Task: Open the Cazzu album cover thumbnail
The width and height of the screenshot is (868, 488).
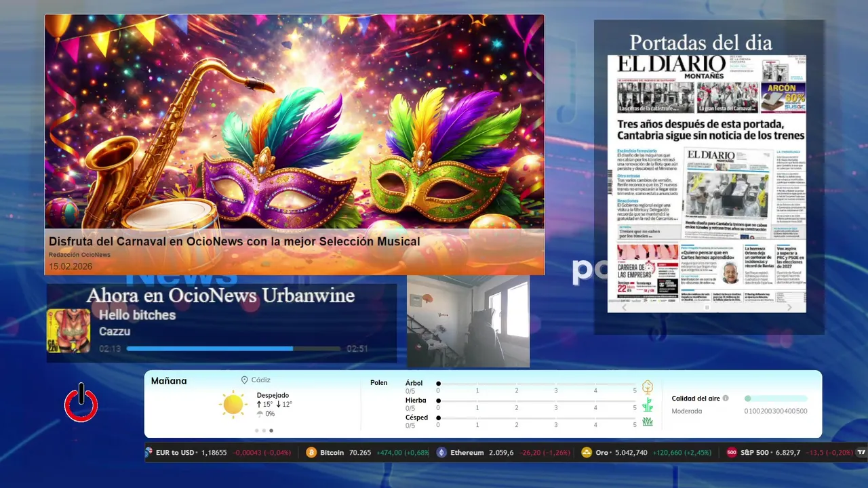Action: pyautogui.click(x=68, y=331)
